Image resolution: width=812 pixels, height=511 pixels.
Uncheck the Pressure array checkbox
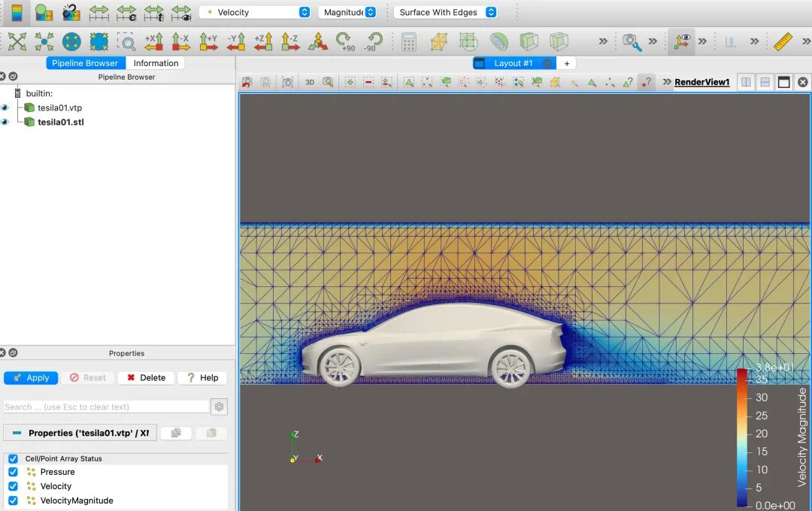point(13,472)
